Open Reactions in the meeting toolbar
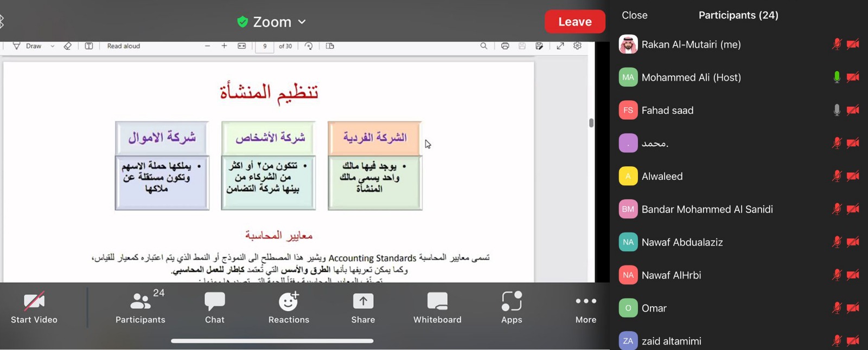 point(289,308)
